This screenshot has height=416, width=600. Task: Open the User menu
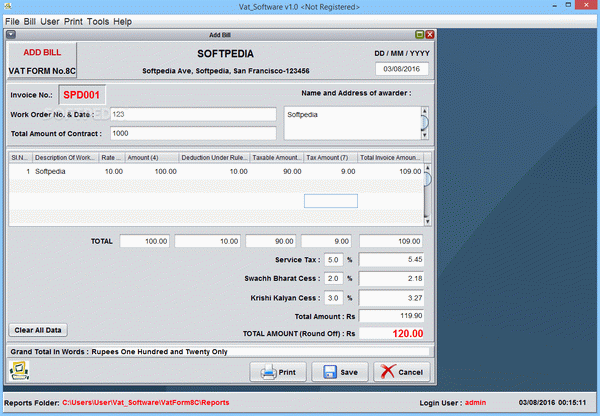[50, 21]
